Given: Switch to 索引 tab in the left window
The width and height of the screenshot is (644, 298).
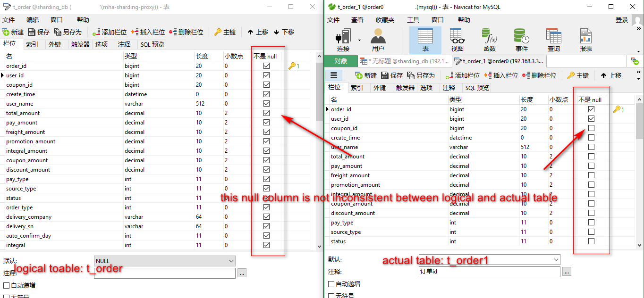Looking at the screenshot, I should (32, 44).
